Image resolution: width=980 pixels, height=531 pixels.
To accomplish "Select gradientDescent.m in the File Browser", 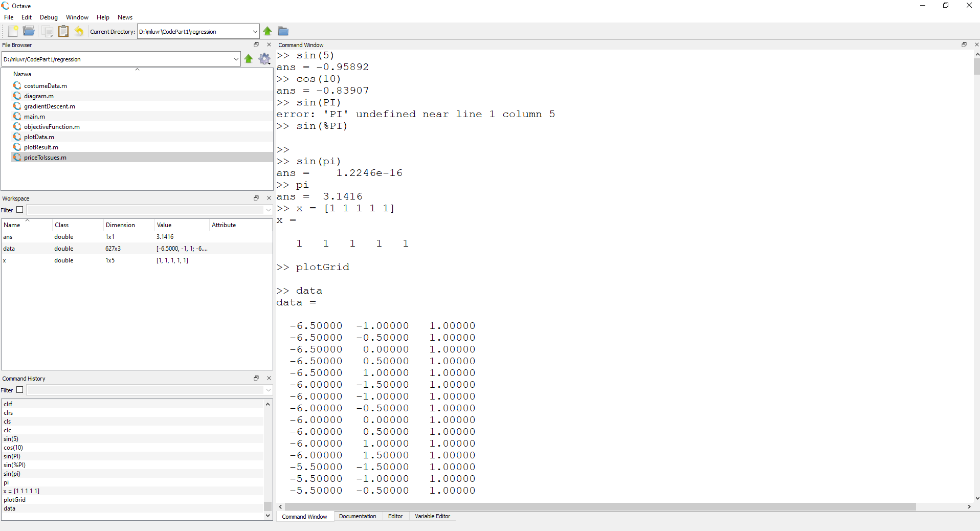I will 50,106.
